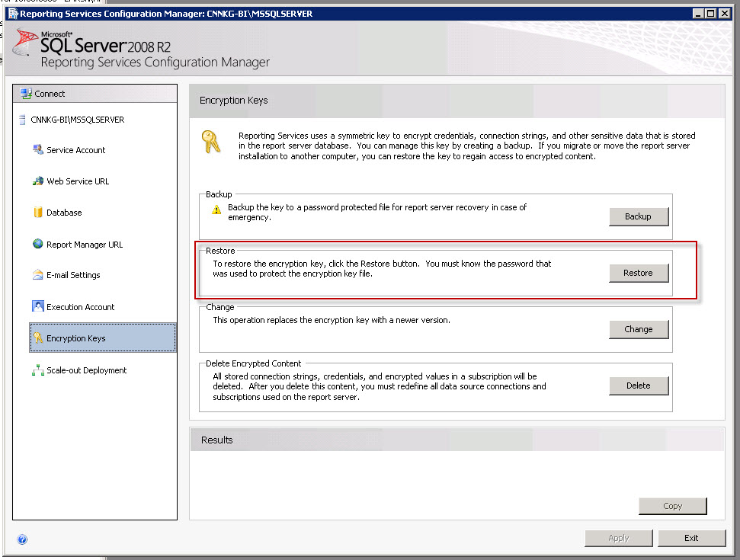Screen dimensions: 740x560
Task: Click the Apply button
Action: 619,538
